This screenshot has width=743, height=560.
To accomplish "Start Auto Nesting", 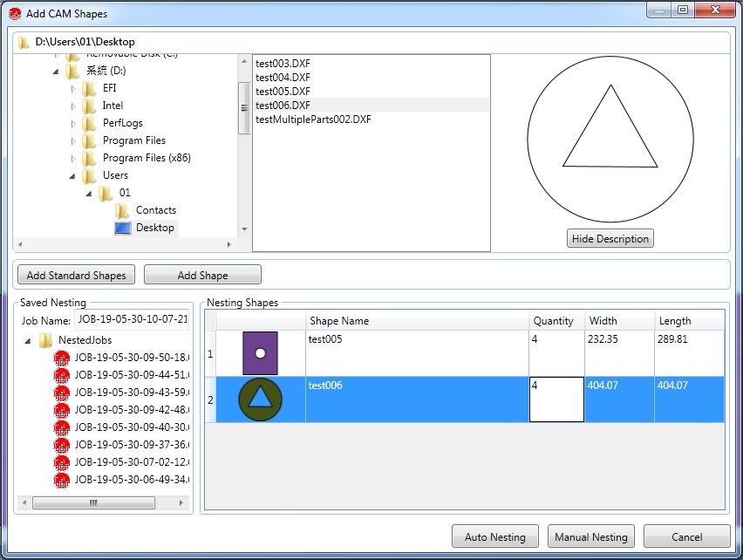I will pos(495,536).
